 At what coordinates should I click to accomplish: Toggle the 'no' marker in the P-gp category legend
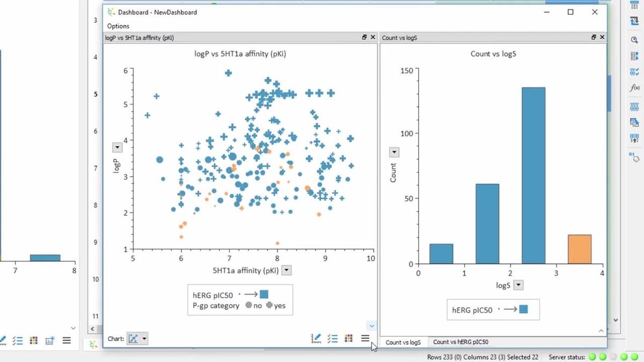point(249,306)
